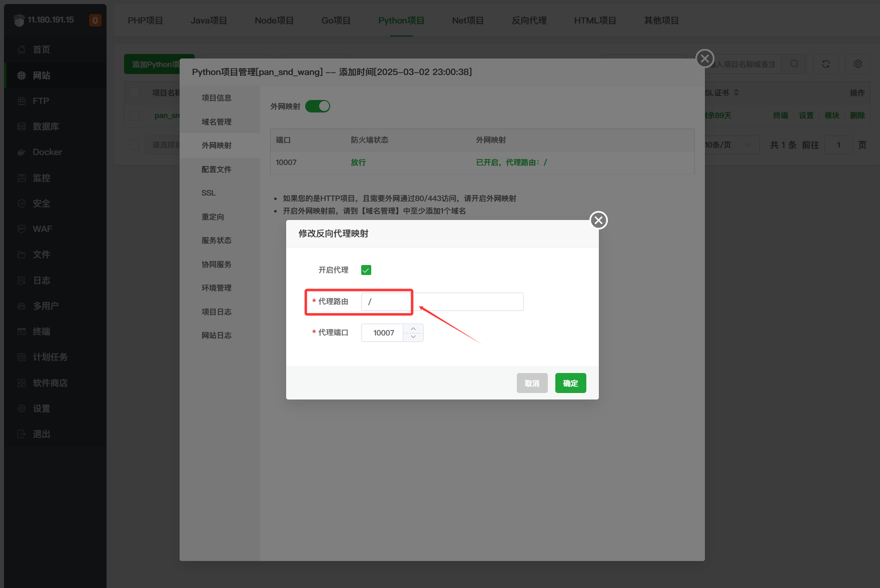Image resolution: width=880 pixels, height=588 pixels.
Task: Uncheck the 开启代理 checkbox
Action: (366, 270)
